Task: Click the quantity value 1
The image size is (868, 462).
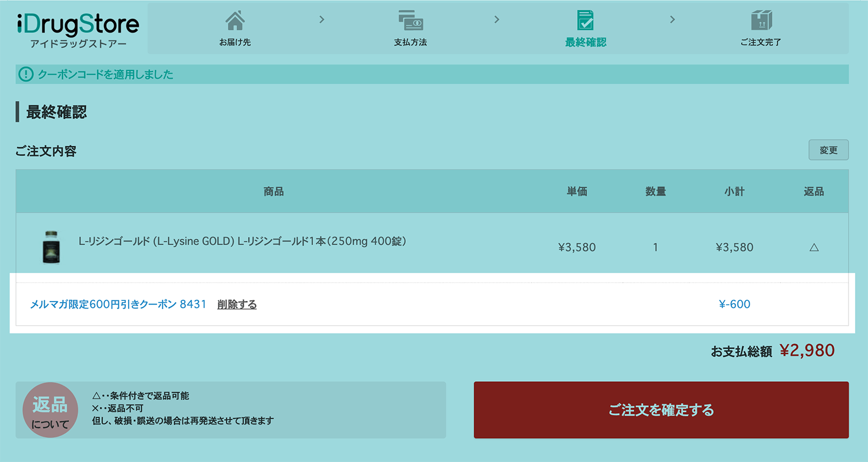Action: tap(655, 247)
